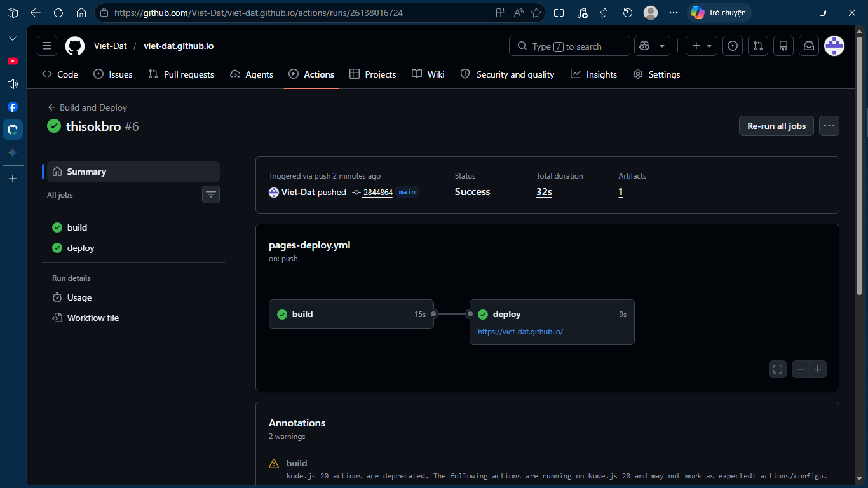Open the Insights tab

(594, 74)
